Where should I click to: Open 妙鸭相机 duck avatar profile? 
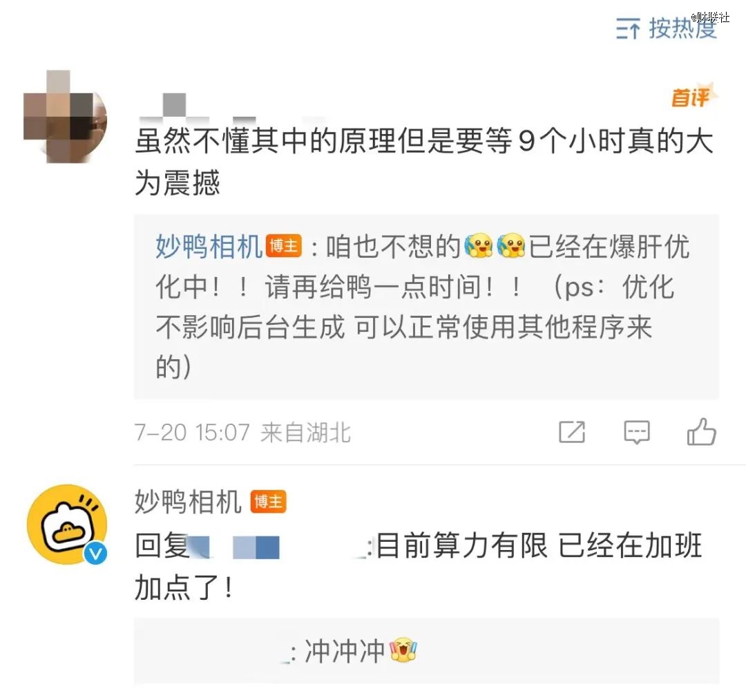pyautogui.click(x=67, y=524)
